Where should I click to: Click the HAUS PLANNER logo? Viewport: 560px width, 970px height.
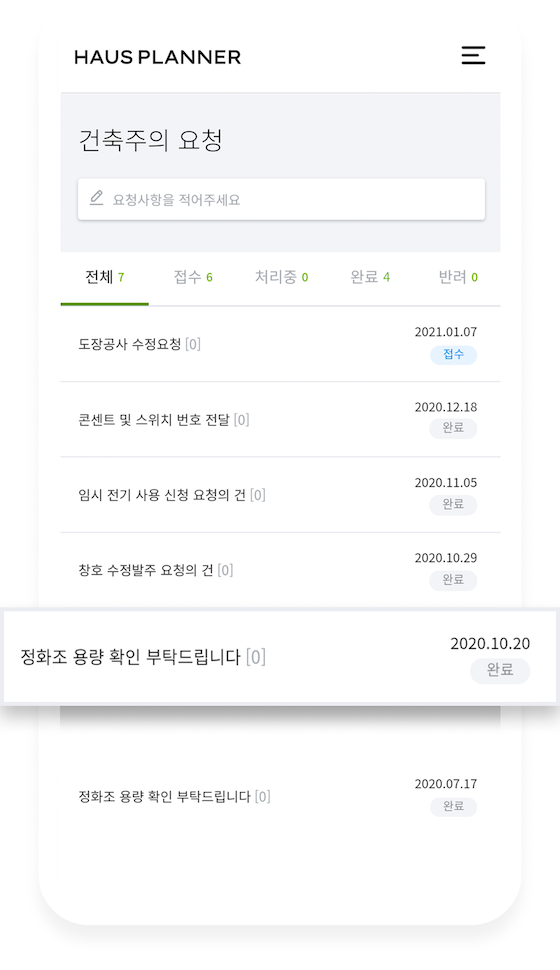[x=157, y=57]
